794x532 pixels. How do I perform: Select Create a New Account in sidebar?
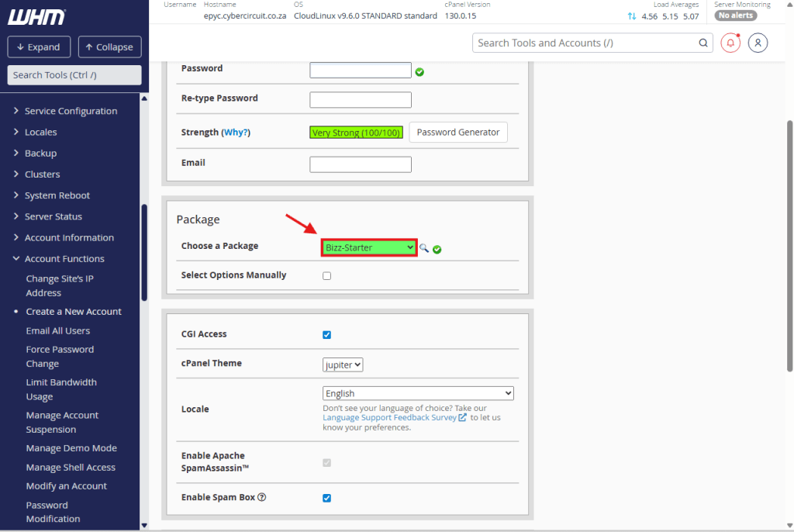[x=74, y=312]
